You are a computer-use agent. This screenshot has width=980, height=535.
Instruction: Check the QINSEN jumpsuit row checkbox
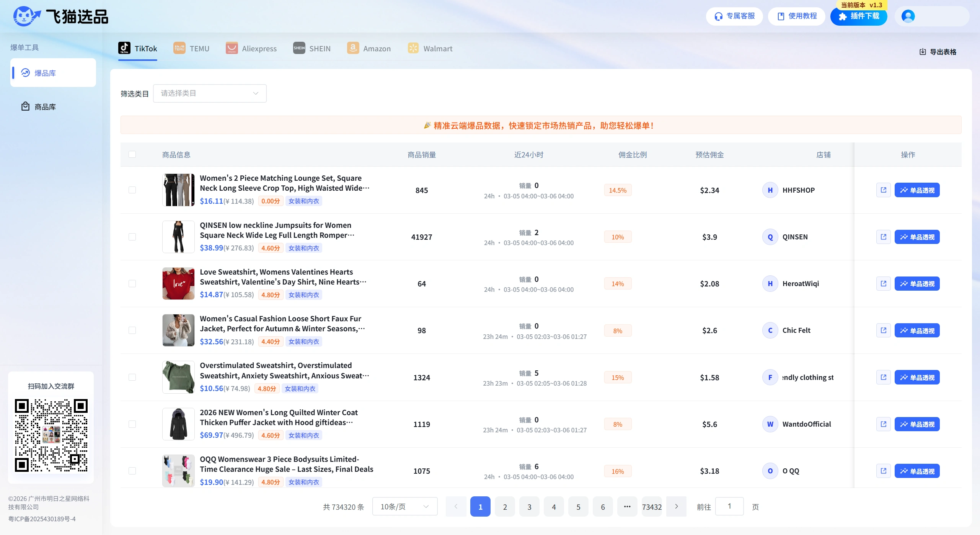pos(132,237)
